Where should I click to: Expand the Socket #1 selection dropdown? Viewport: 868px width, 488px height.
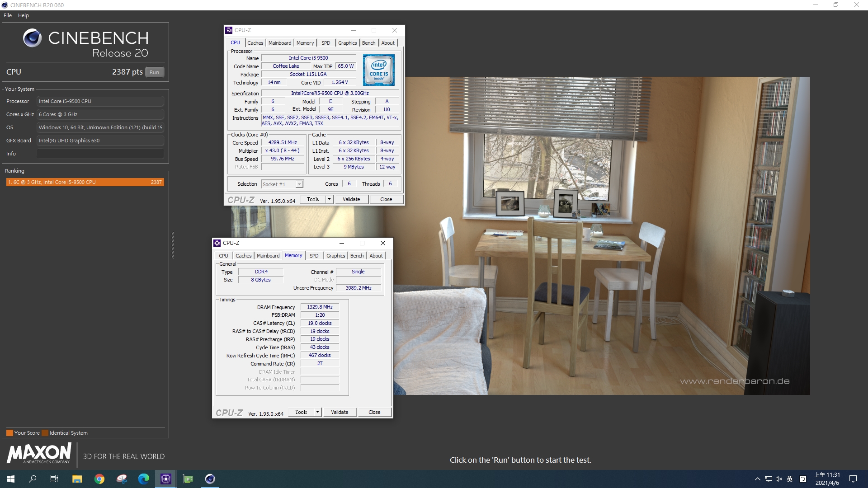tap(299, 184)
